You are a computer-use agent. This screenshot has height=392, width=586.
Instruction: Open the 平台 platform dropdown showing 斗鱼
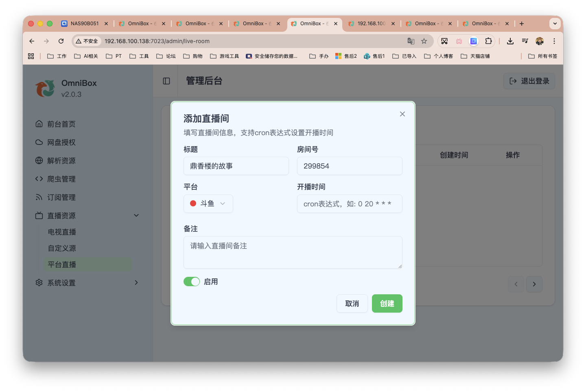pyautogui.click(x=208, y=203)
